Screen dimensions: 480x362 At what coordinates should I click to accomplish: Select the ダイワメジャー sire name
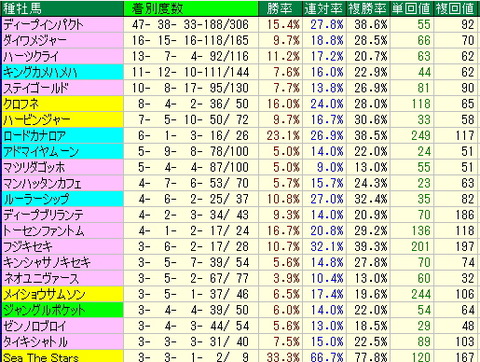tap(35, 41)
